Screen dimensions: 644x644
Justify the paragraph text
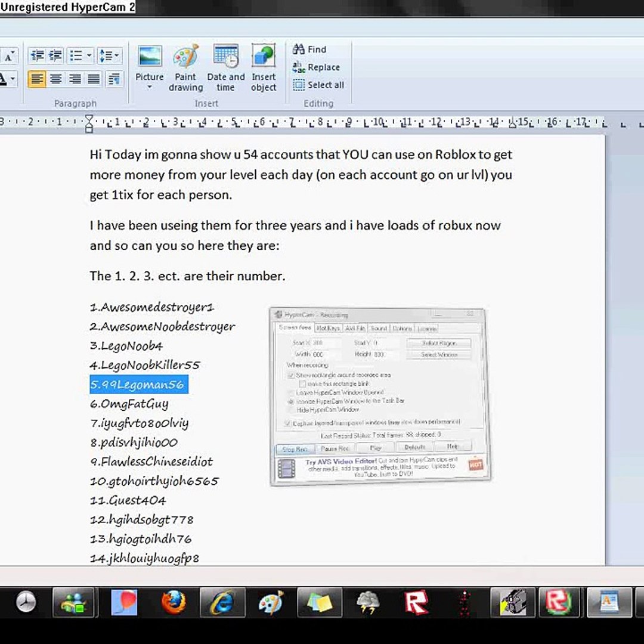94,79
